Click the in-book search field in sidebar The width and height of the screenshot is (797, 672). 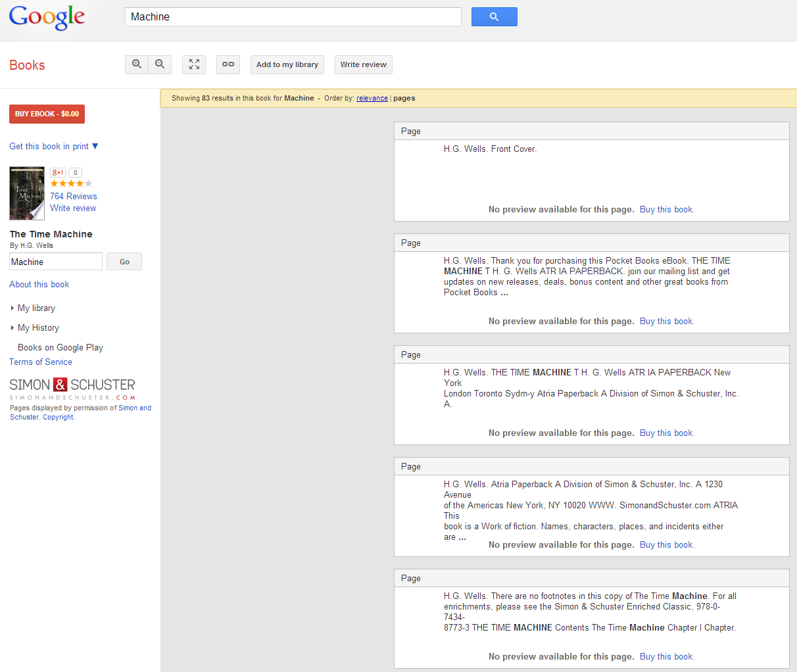tap(56, 262)
